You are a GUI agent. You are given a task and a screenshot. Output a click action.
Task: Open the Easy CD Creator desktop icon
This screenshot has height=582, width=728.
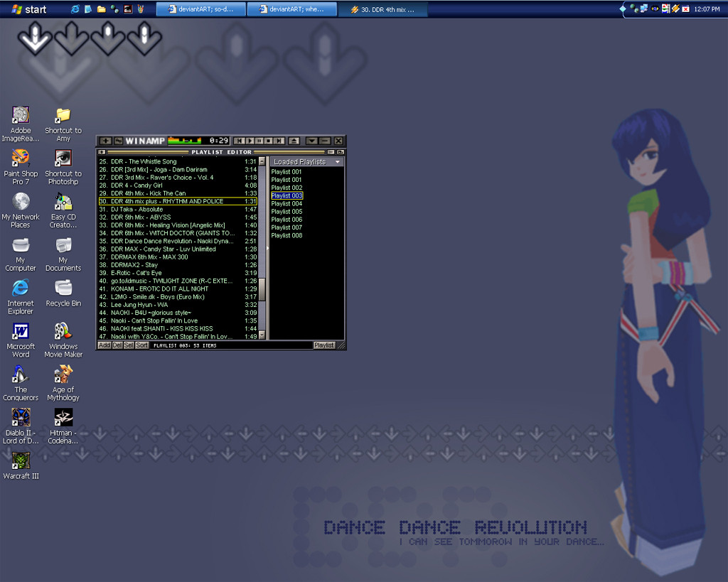coord(63,210)
